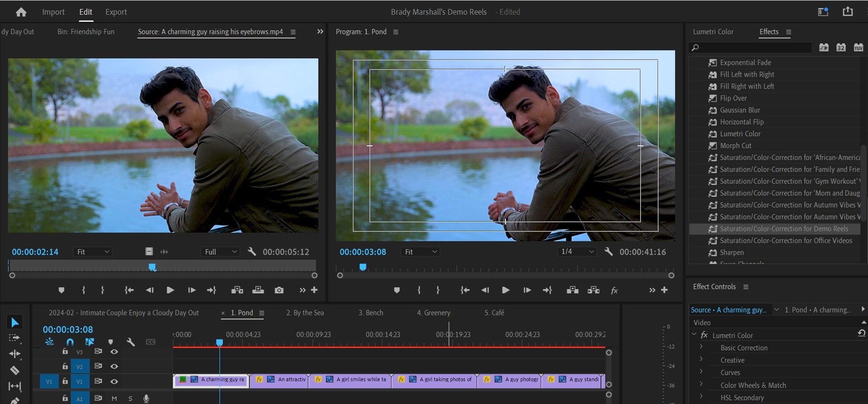Export frame from Source monitor
This screenshot has width=868, height=404.
(279, 290)
